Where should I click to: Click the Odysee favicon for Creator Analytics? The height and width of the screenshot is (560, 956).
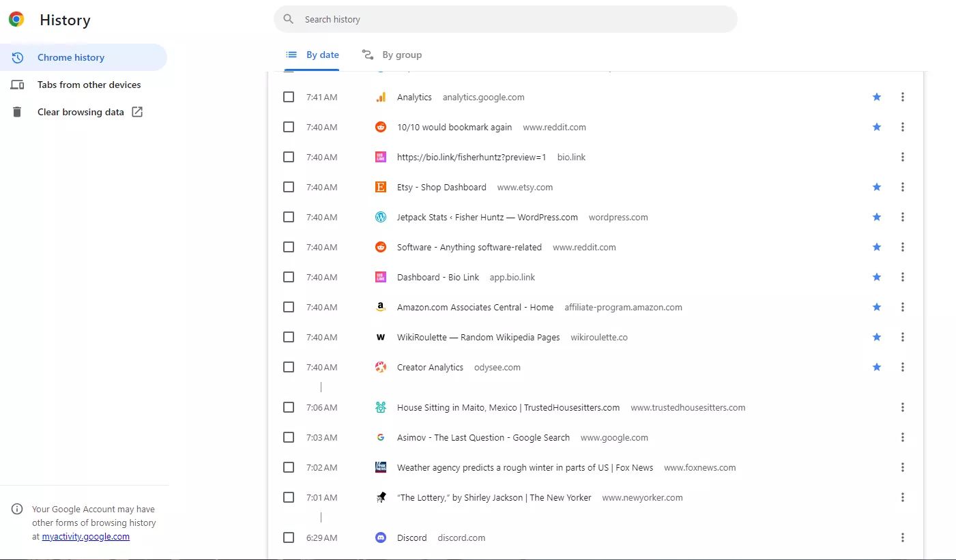point(381,367)
